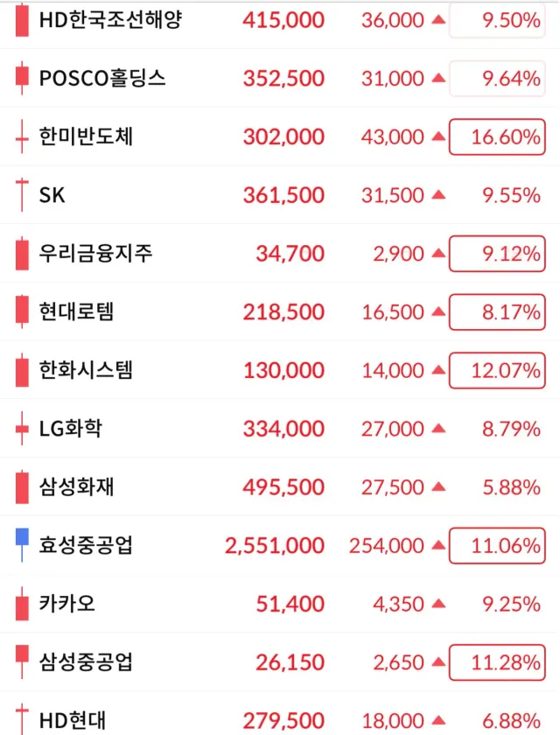Click the candlestick icon beside LG화학
560x735 pixels.
[x=22, y=429]
